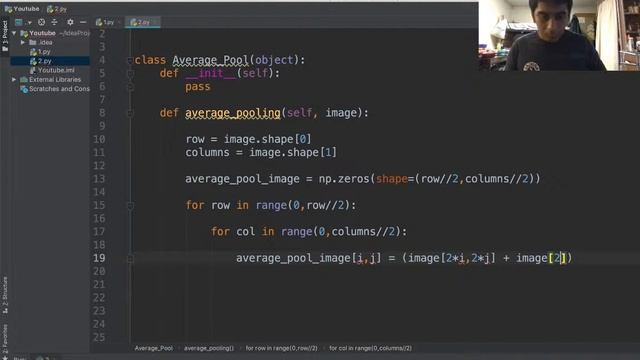The height and width of the screenshot is (360, 640).
Task: Collapse the class Average_Pool fold marker
Action: 130,60
